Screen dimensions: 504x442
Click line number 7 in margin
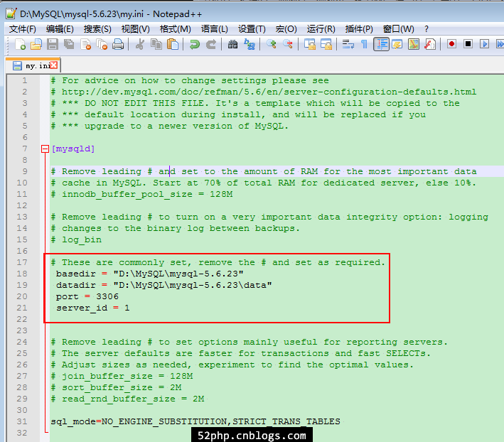(x=25, y=149)
